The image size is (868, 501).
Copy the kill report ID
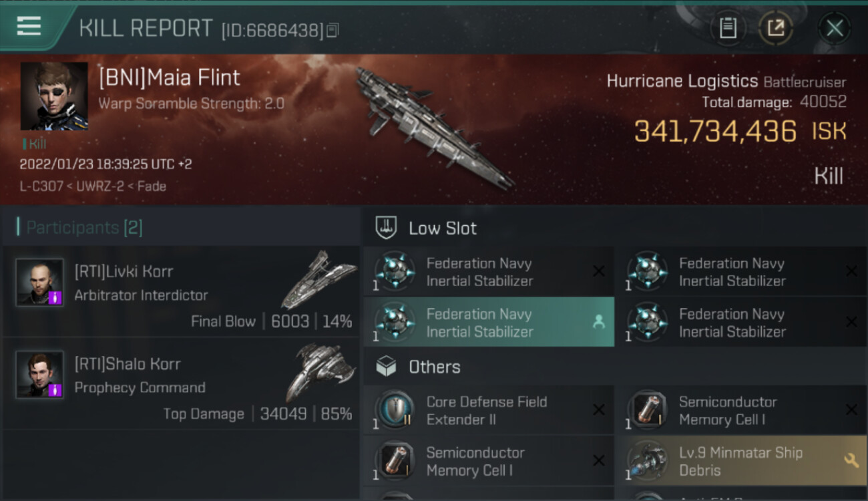coord(333,30)
